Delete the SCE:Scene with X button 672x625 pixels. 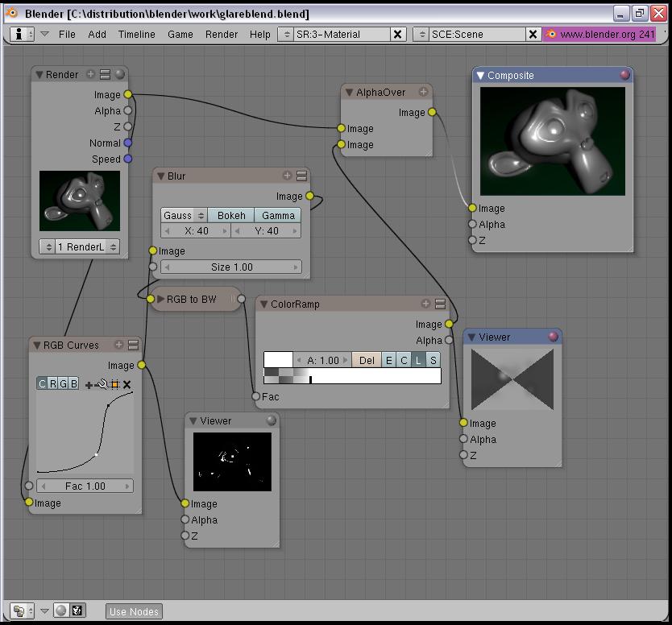(x=533, y=35)
